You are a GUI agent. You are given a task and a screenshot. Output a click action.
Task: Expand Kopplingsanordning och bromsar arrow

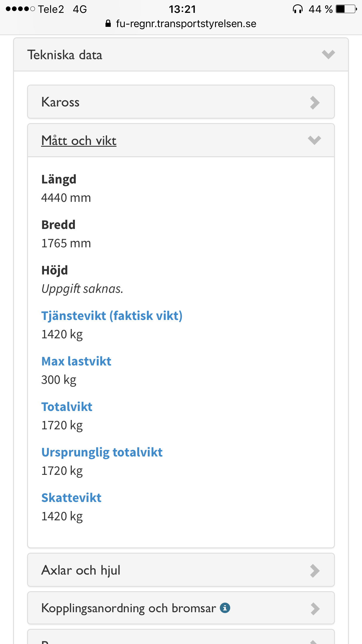coord(315,609)
